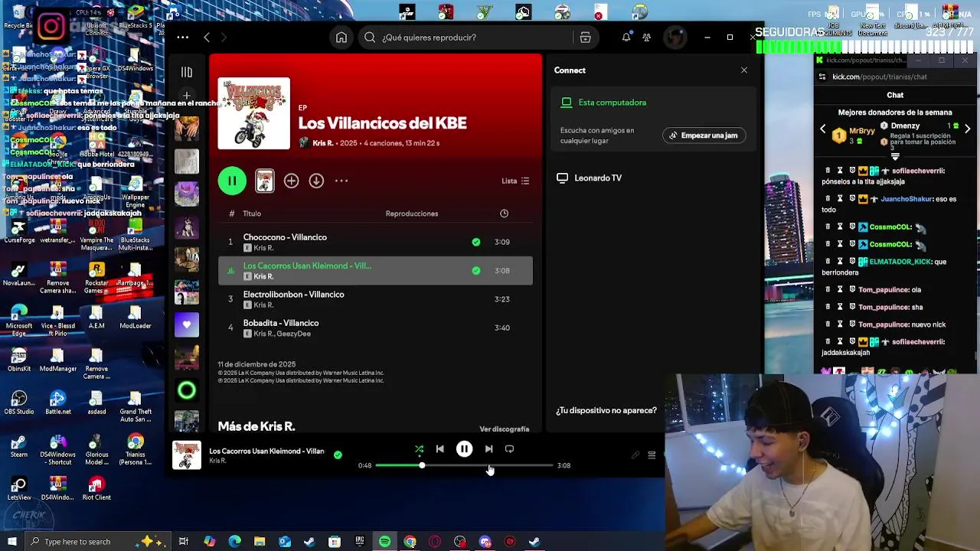The height and width of the screenshot is (551, 980).
Task: Skip to next track
Action: point(488,449)
